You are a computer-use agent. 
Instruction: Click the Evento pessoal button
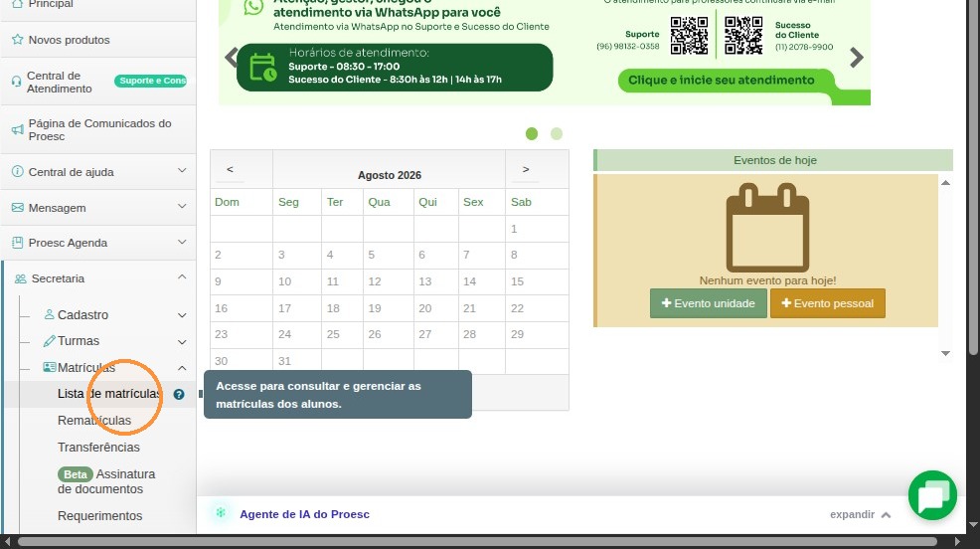[828, 303]
